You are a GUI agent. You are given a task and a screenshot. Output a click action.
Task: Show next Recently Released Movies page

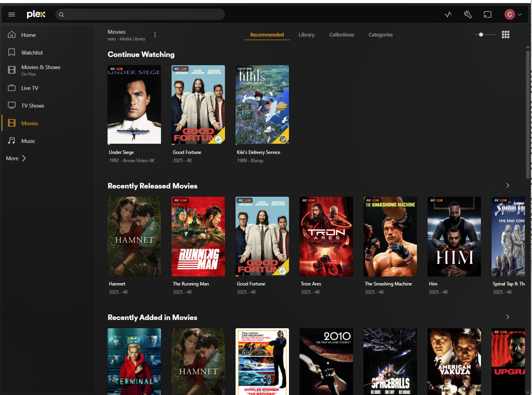click(x=508, y=185)
